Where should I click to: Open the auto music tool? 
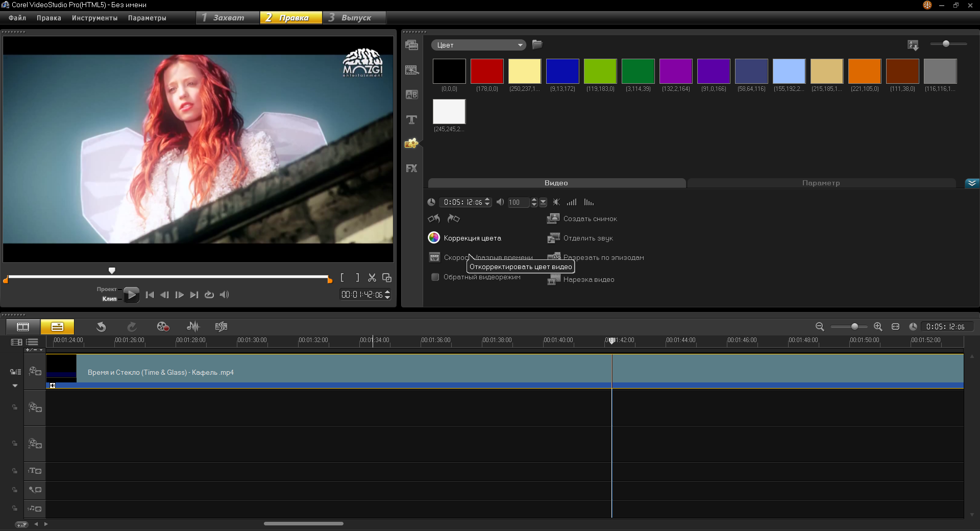(x=221, y=327)
